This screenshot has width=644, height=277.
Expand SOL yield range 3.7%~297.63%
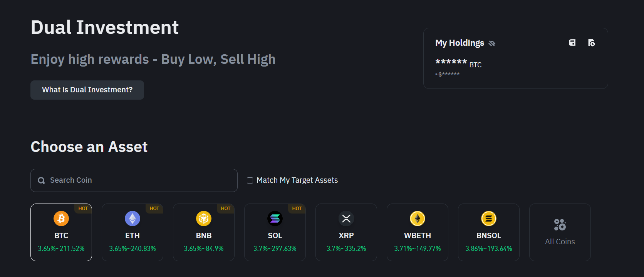(275, 248)
